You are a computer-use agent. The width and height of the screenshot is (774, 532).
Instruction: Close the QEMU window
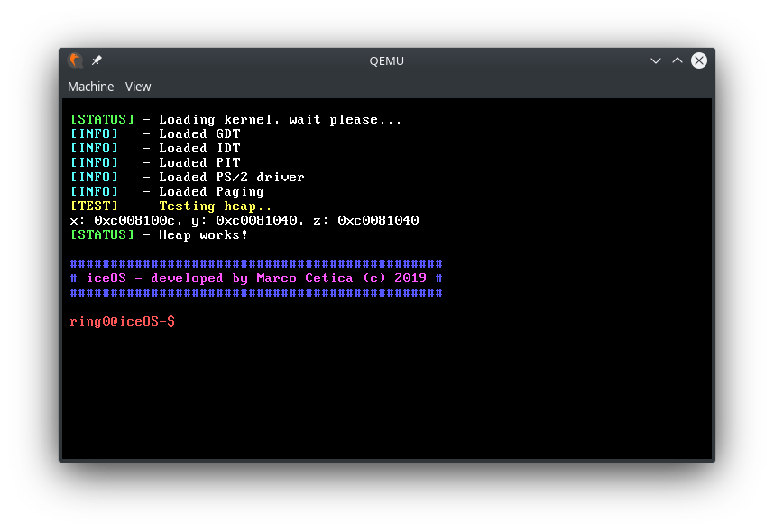tap(699, 60)
